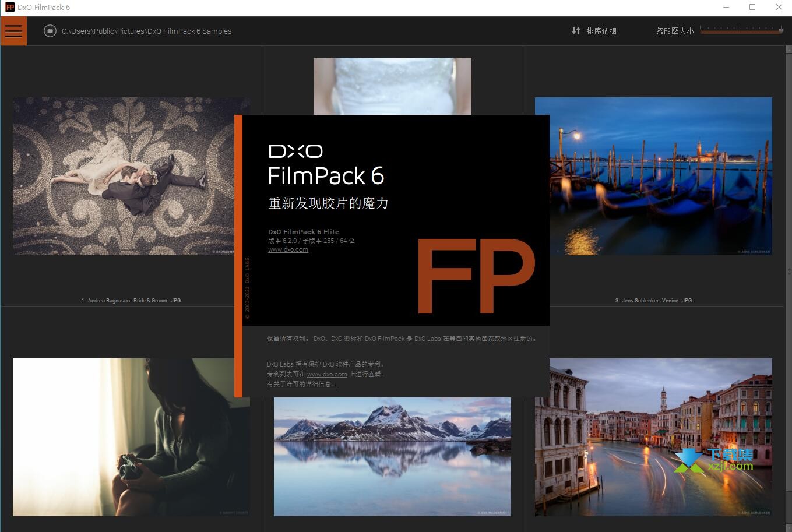Viewport: 792px width, 532px height.
Task: Open www.dxo.com link under the version info
Action: [x=288, y=249]
